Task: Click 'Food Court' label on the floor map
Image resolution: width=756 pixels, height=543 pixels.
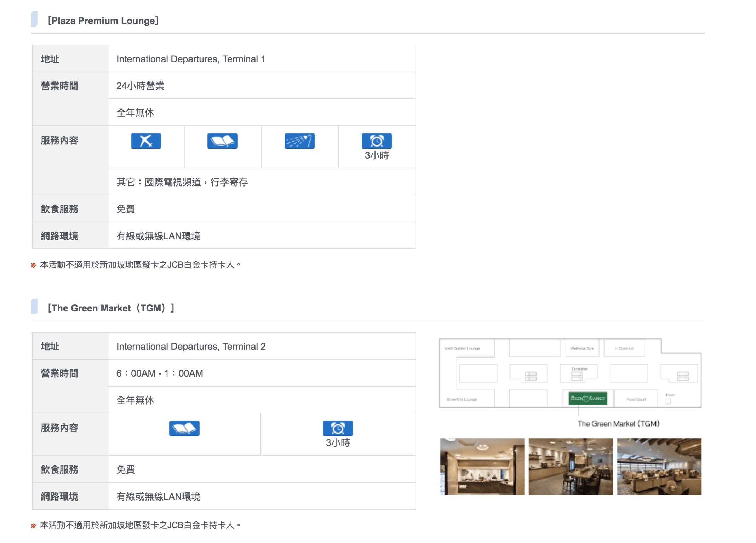Action: point(636,399)
